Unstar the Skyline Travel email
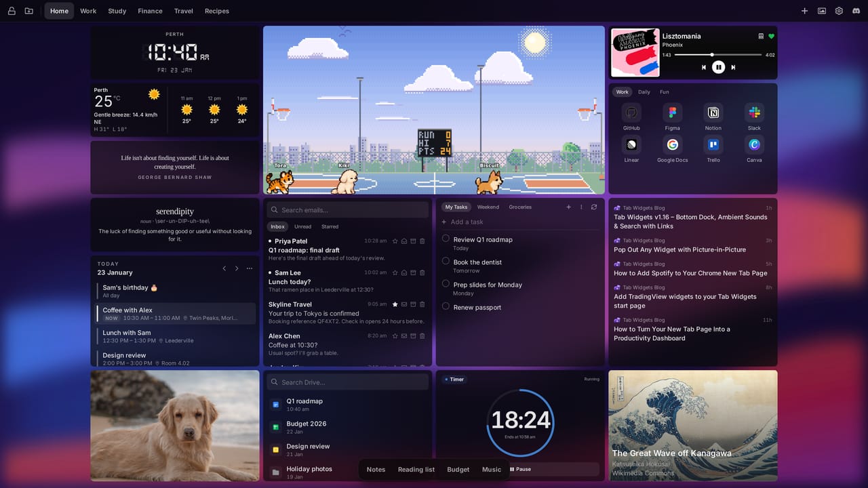The height and width of the screenshot is (488, 868). click(x=395, y=304)
